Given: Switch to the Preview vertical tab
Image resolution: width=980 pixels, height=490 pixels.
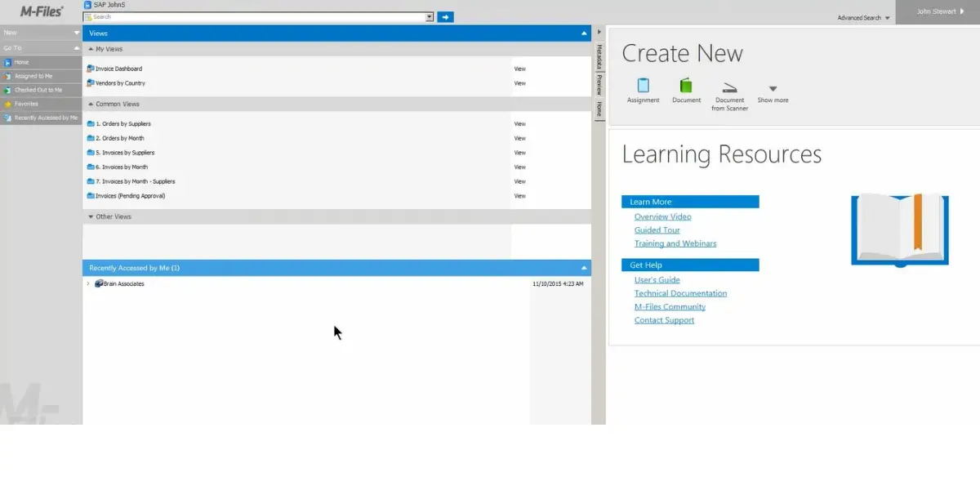Looking at the screenshot, I should click(x=599, y=85).
